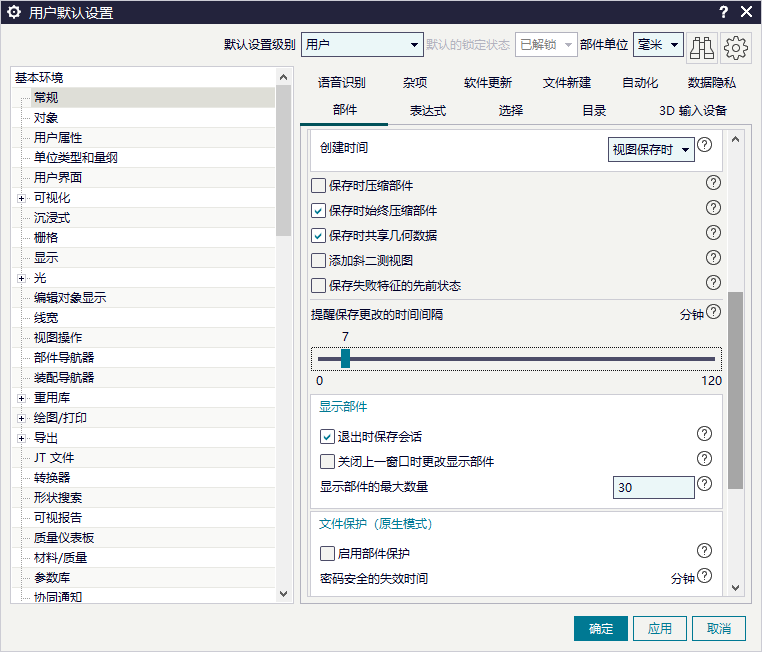Show help for 创建时间
Viewport: 762px width, 652px height.
pyautogui.click(x=705, y=144)
